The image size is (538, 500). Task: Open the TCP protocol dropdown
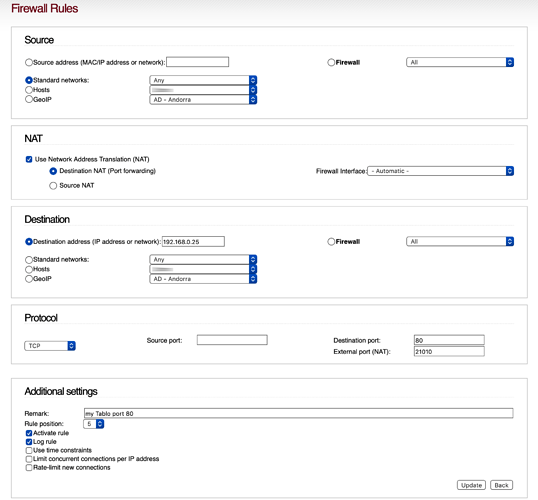[x=50, y=346]
